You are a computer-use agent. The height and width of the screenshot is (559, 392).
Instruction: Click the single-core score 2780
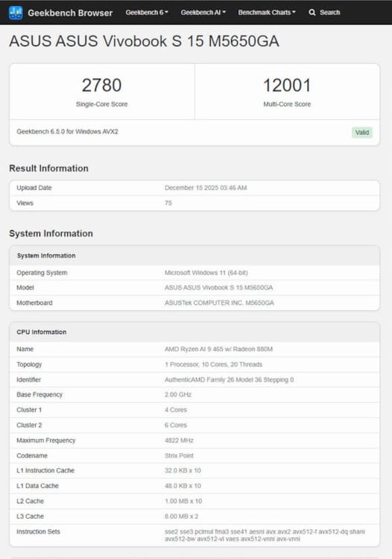point(101,85)
